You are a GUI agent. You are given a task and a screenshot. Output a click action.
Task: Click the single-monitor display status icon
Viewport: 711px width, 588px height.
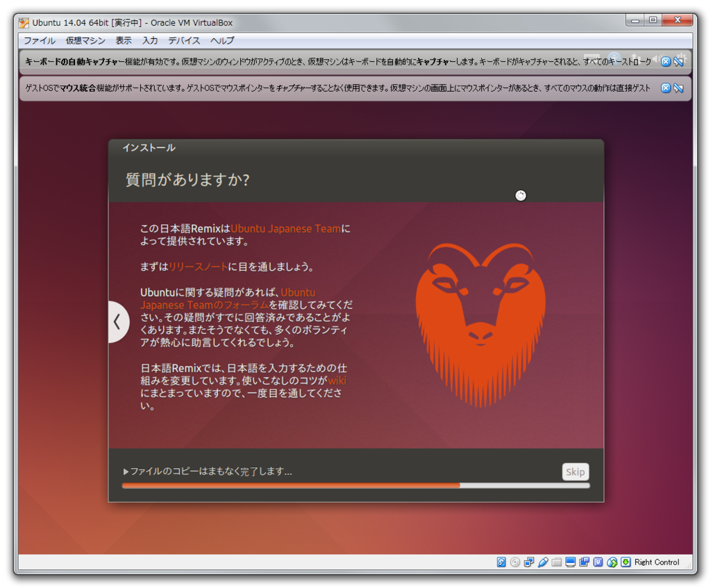571,562
